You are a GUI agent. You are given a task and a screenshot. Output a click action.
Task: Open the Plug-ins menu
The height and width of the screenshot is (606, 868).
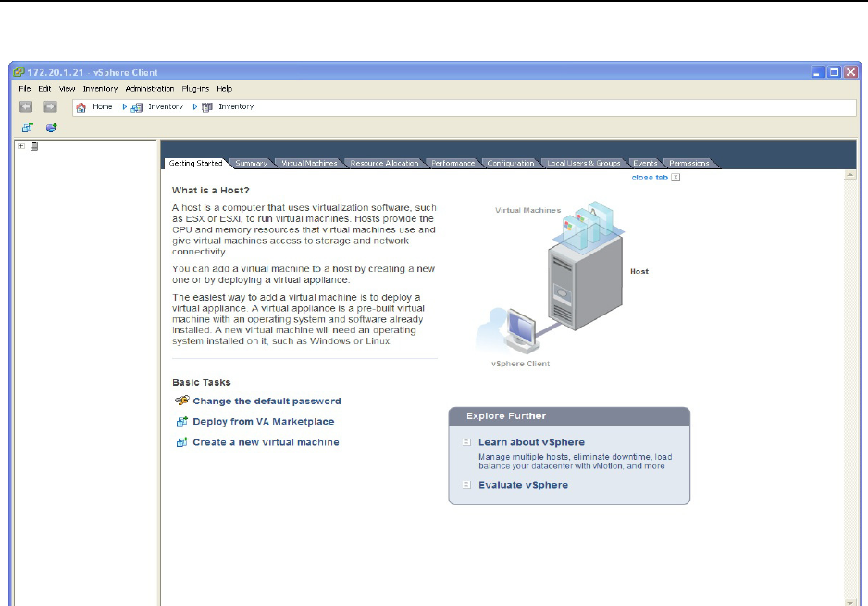[x=195, y=89]
